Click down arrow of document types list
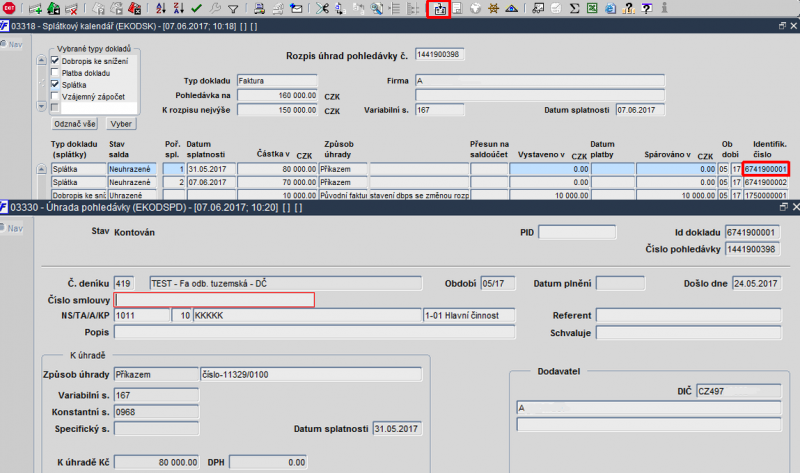This screenshot has height=473, width=800. tap(41, 106)
